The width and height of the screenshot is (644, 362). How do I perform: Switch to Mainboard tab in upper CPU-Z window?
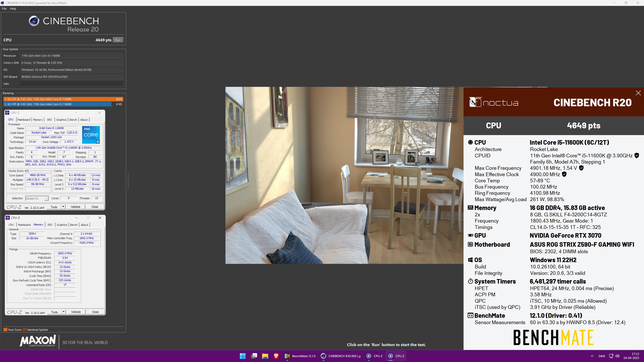click(24, 120)
